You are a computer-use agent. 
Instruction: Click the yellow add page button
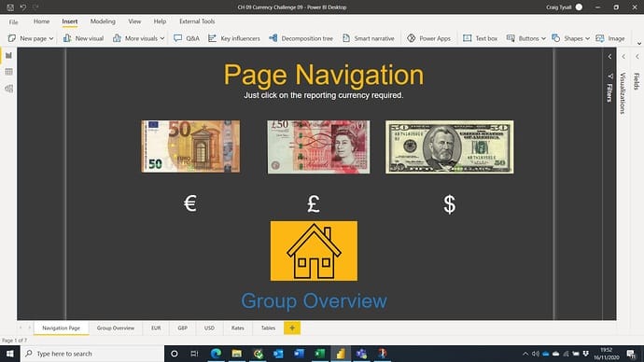[x=292, y=327]
